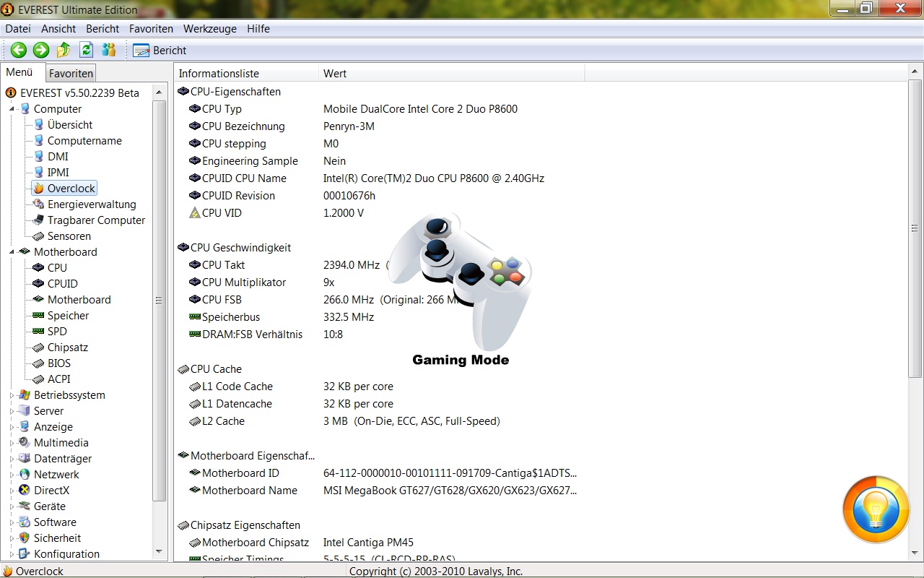Open the Favoriten menu in the menu bar
Image resolution: width=924 pixels, height=578 pixels.
(151, 29)
